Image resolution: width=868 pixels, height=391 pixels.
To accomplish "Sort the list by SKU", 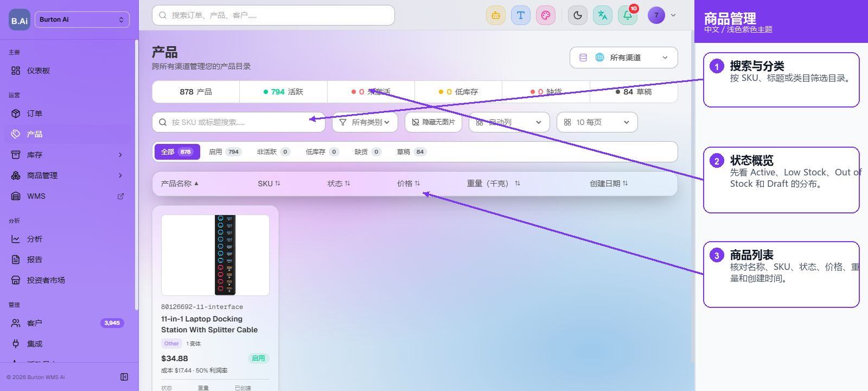I will coord(269,184).
